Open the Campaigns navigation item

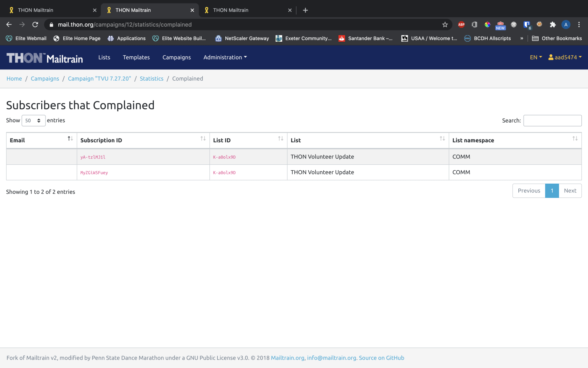(x=177, y=57)
